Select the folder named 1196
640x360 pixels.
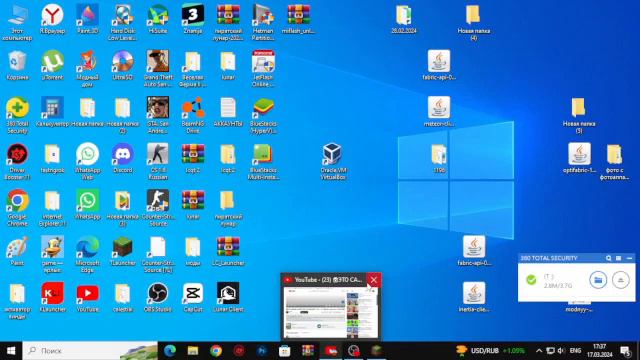tap(439, 160)
